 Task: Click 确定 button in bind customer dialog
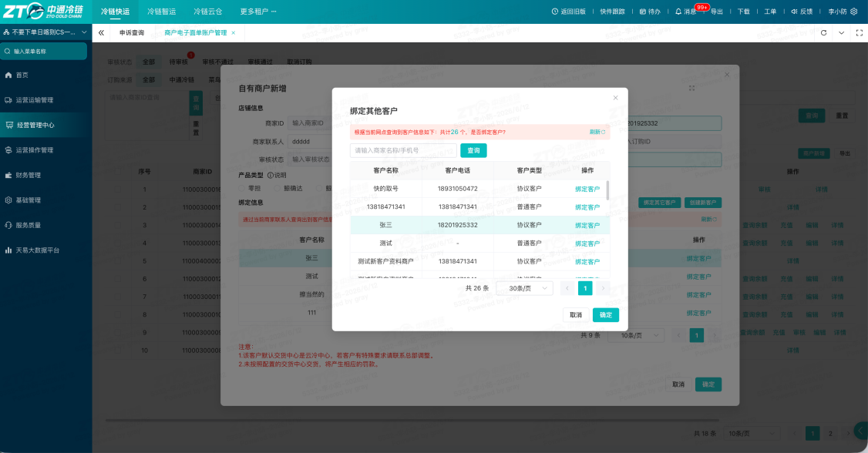click(606, 315)
